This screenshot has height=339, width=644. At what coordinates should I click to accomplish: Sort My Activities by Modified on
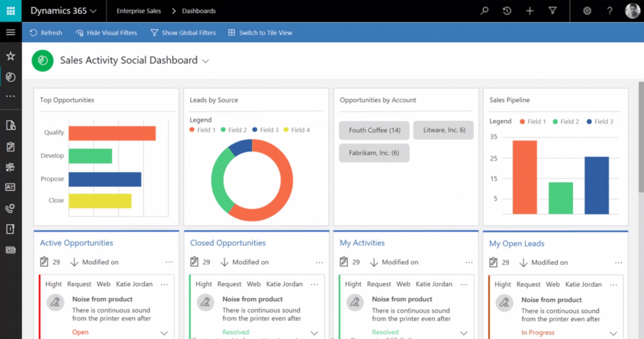tap(394, 262)
